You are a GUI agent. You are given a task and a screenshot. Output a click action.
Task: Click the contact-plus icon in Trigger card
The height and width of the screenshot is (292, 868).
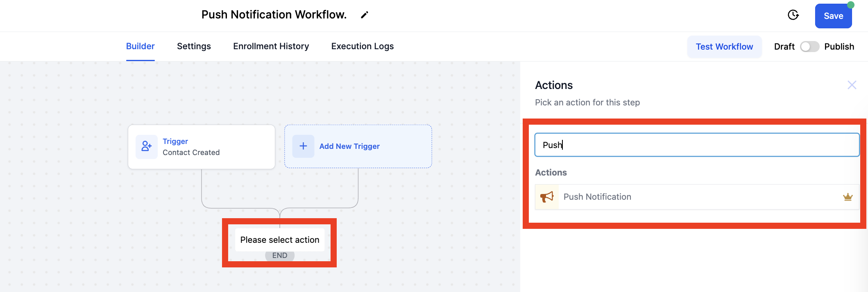coord(147,146)
